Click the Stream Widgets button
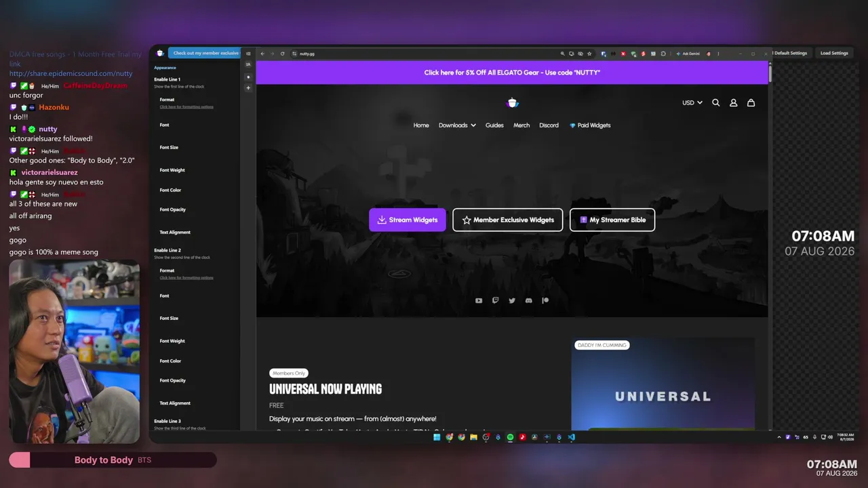868x488 pixels. tap(408, 220)
